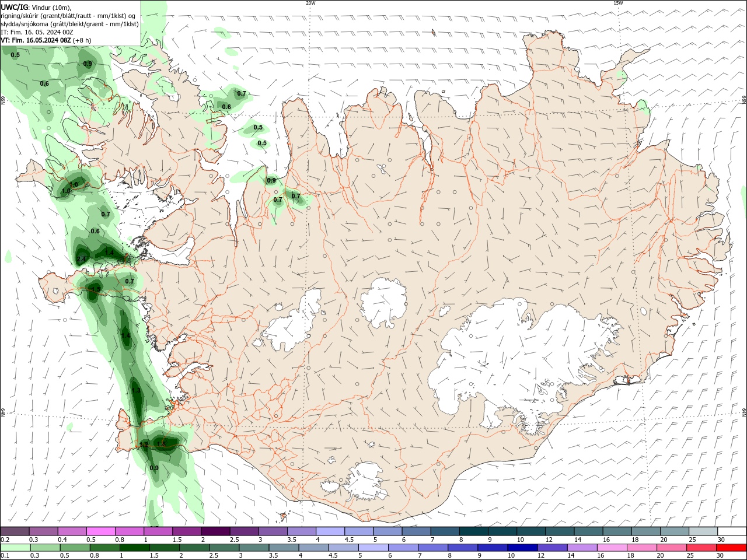Click the 'IT: Fim. 16. 05. 2024 00Z' line
Viewport: 747px width, 560px height.
37,32
